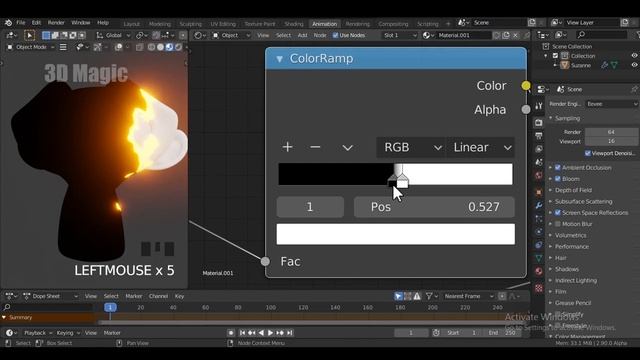Open the File menu
The image size is (640, 360).
(x=21, y=23)
